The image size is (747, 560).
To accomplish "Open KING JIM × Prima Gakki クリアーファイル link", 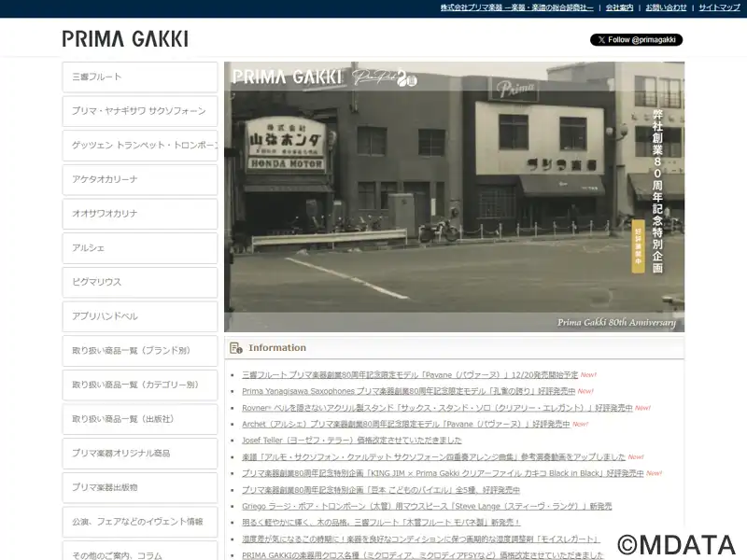I will [x=443, y=473].
